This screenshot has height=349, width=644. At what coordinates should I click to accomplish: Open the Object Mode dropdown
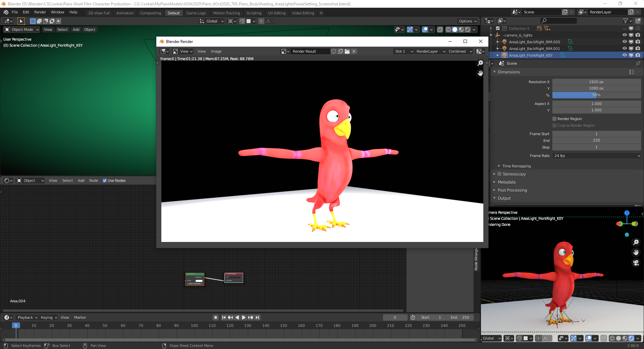[x=21, y=30]
